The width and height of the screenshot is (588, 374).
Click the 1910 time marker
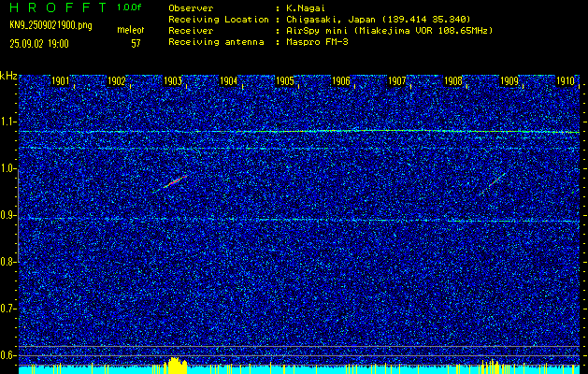[566, 81]
